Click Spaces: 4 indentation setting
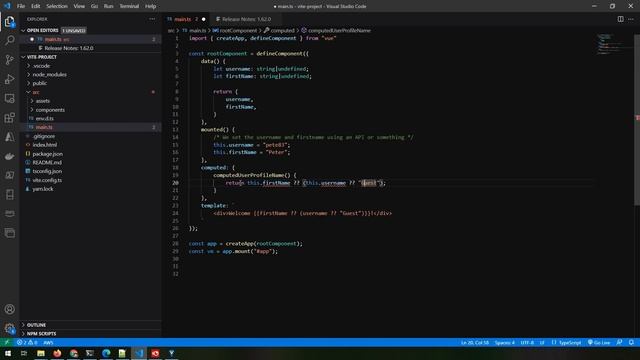640x360 pixels. tap(505, 342)
